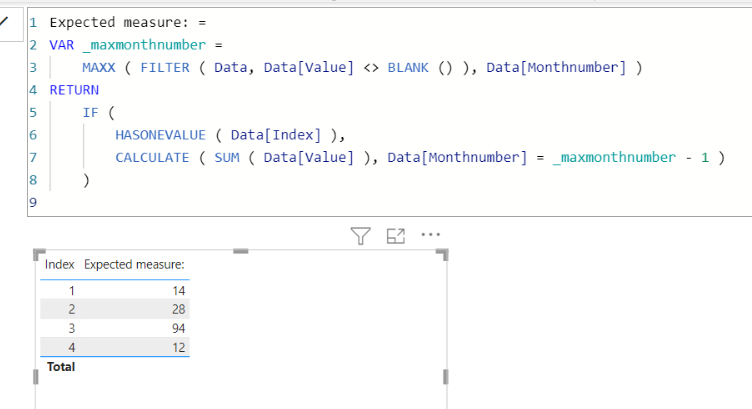Click the IF keyword on line 5
The image size is (752, 409).
[90, 113]
